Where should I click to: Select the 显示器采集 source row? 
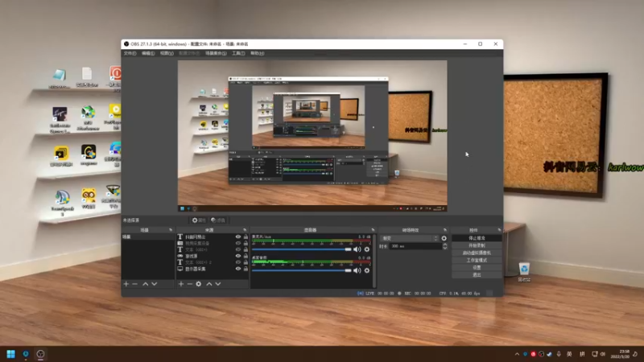point(213,269)
